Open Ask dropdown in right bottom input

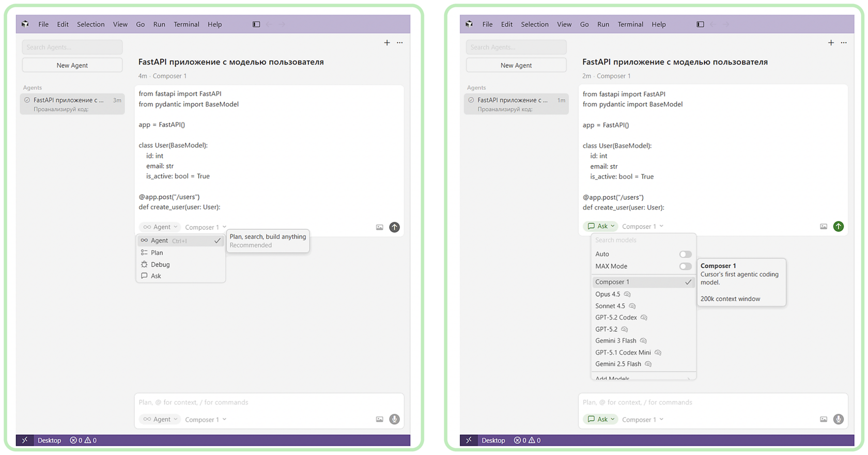click(601, 419)
